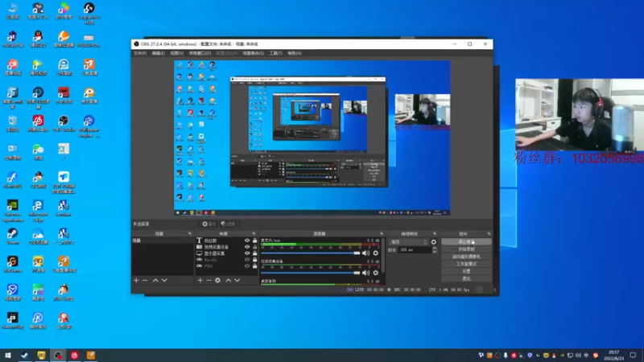This screenshot has height=362, width=644.
Task: Remove the selected scene with the minus button
Action: [x=145, y=280]
